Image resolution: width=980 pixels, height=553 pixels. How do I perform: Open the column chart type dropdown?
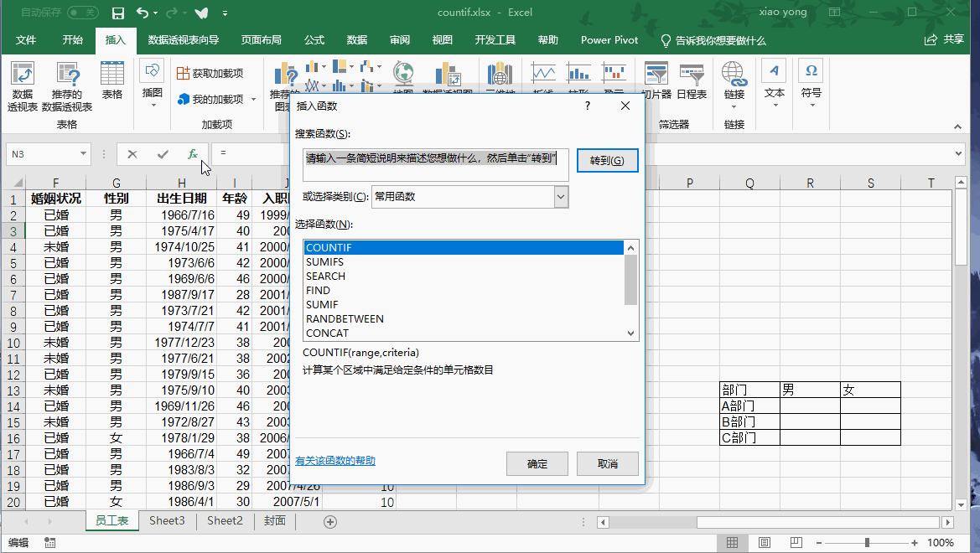324,66
